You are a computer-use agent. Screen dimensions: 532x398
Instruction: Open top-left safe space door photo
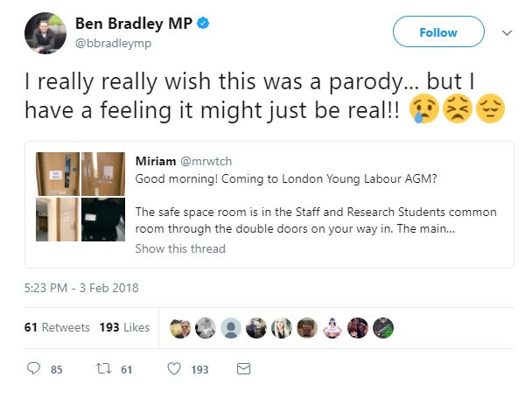[57, 172]
